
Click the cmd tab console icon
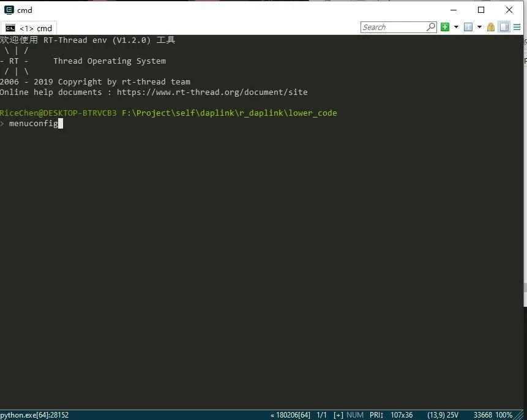[x=10, y=28]
